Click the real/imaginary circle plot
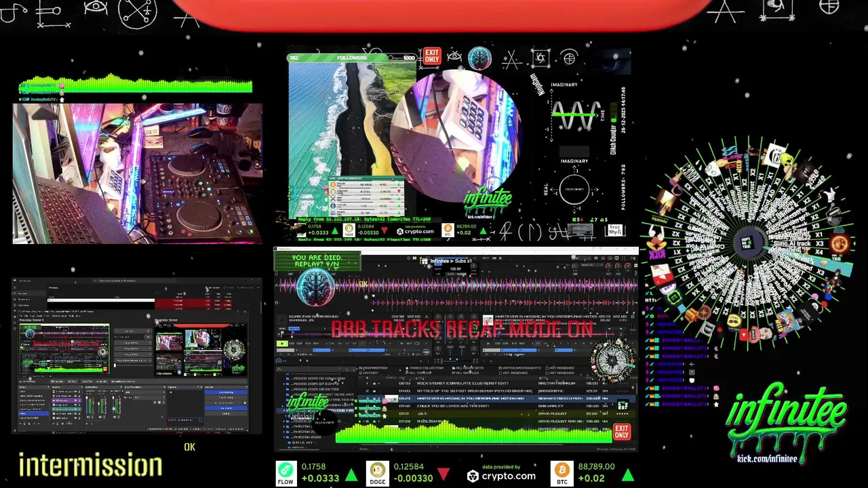 [x=574, y=191]
